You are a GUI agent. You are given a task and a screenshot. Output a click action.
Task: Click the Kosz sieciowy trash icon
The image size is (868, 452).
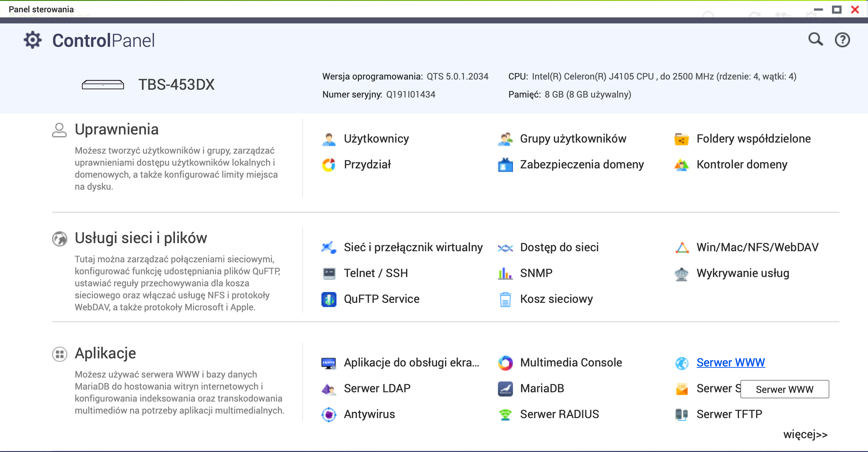tap(505, 299)
